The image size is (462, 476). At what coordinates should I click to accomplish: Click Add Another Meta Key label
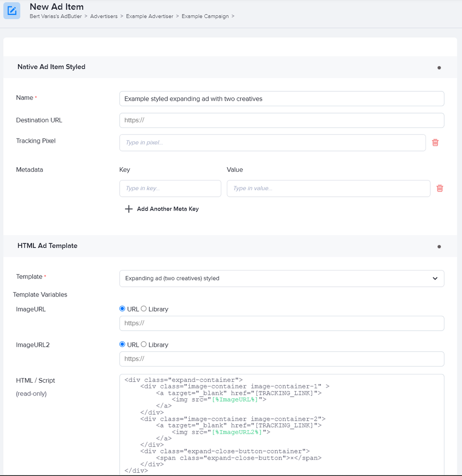168,209
